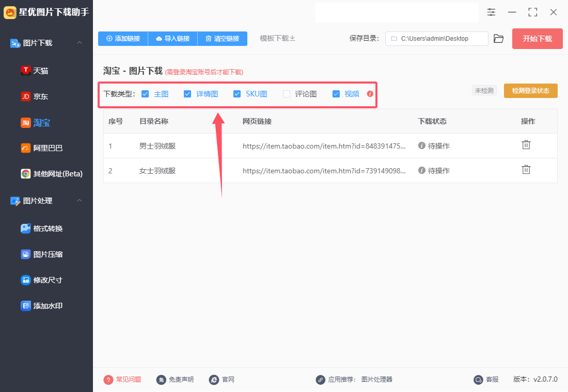Click URL ending id=739149098...
Screen dimensions: 568x392
point(324,171)
